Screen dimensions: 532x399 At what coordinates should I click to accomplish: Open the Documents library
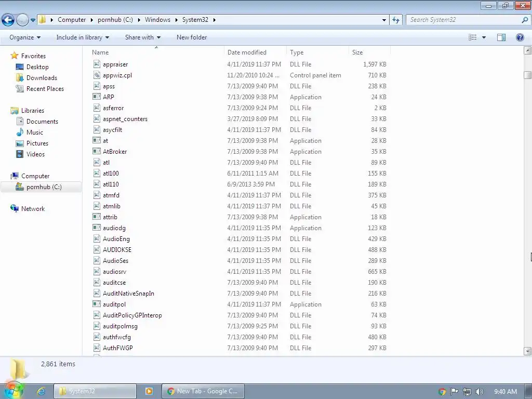[x=42, y=122]
